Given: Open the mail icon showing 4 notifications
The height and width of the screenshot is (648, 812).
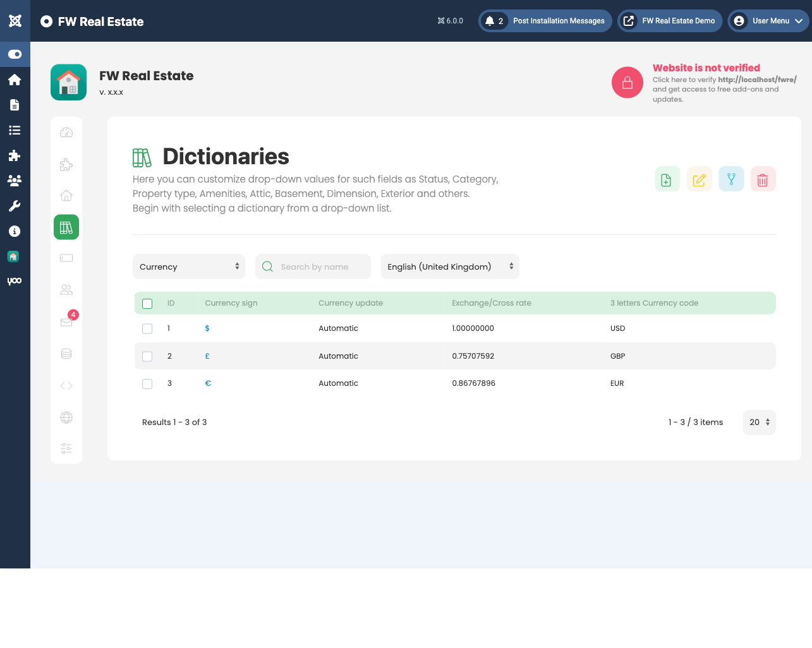Looking at the screenshot, I should (x=66, y=322).
